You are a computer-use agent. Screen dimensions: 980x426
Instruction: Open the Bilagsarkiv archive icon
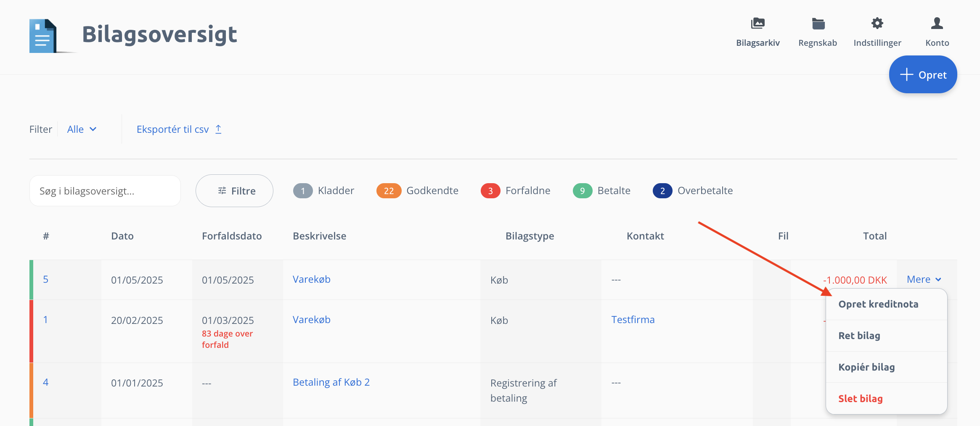758,24
